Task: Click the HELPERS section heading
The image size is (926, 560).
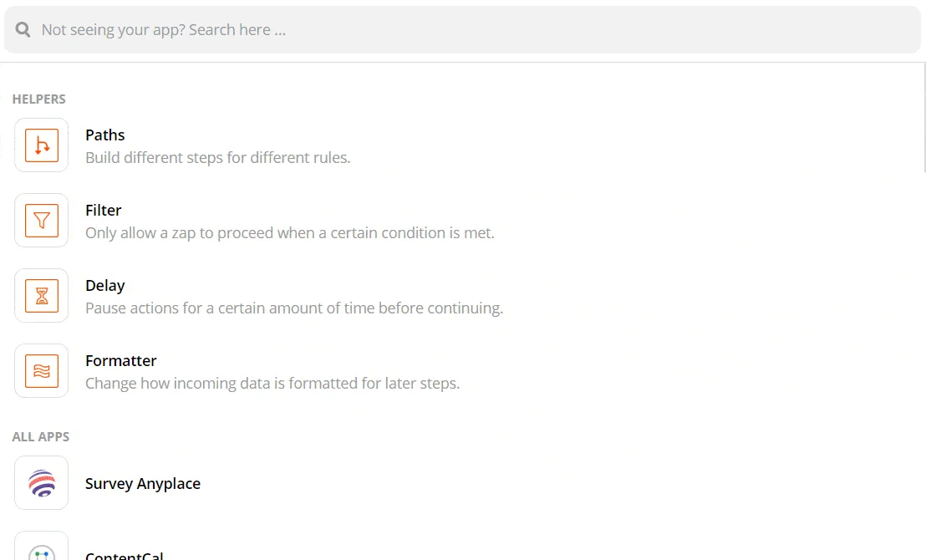Action: coord(39,99)
